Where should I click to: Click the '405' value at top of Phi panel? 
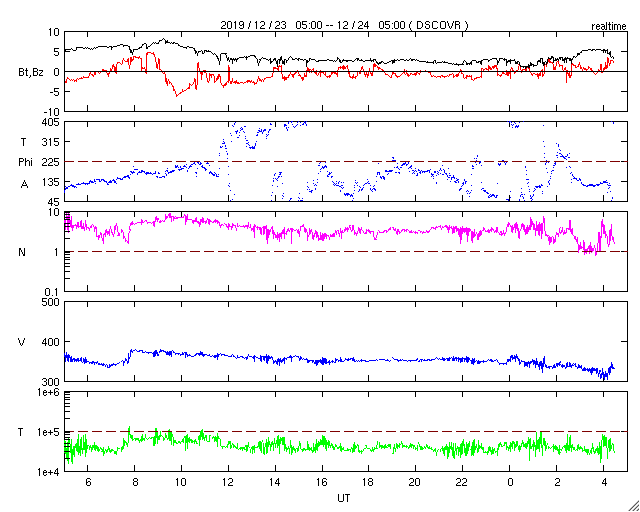click(51, 122)
